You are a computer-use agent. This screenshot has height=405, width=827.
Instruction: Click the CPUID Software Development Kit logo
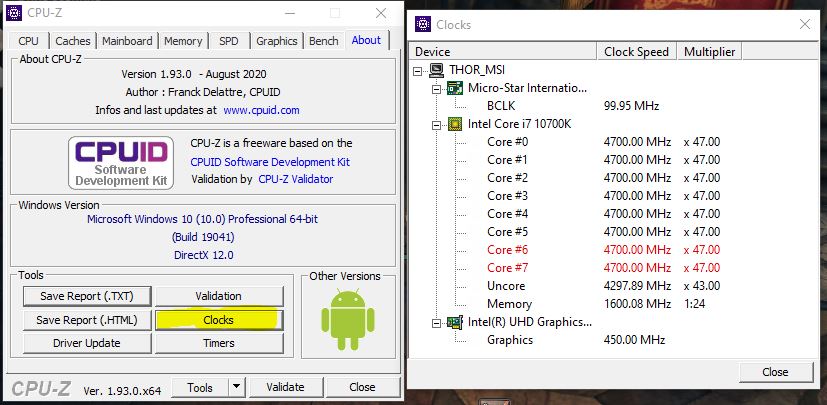[x=121, y=163]
